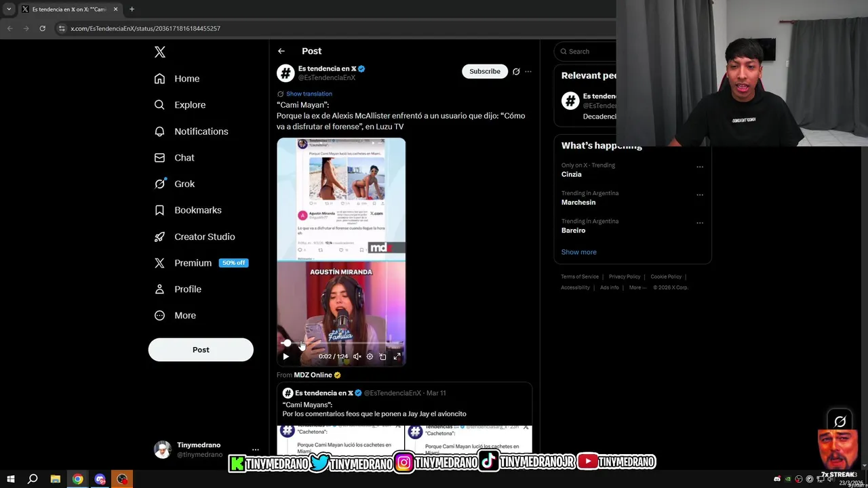Go back with the arrow beside Post
The height and width of the screenshot is (488, 868).
coord(281,51)
